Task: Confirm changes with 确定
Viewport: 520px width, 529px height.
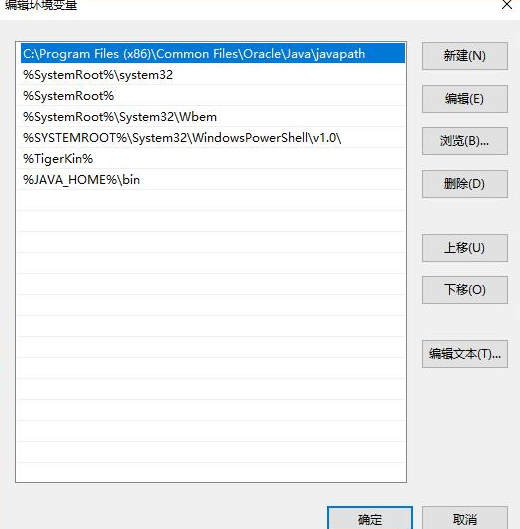Action: click(x=370, y=519)
